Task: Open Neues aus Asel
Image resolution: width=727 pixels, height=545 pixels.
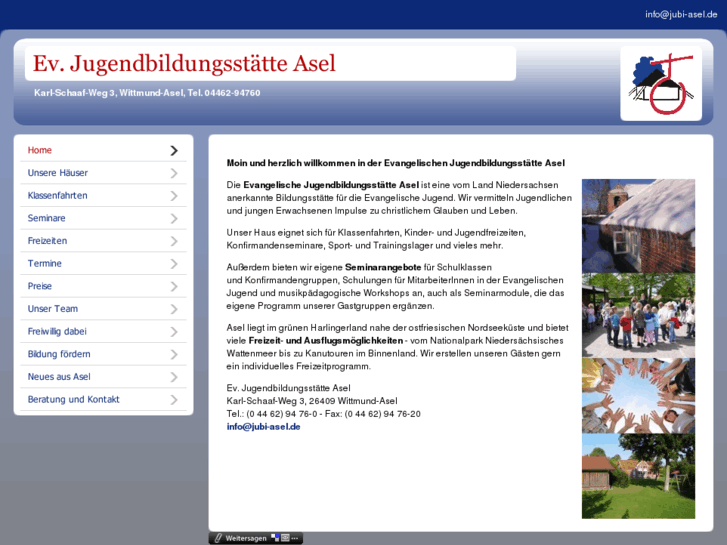Action: pos(103,377)
